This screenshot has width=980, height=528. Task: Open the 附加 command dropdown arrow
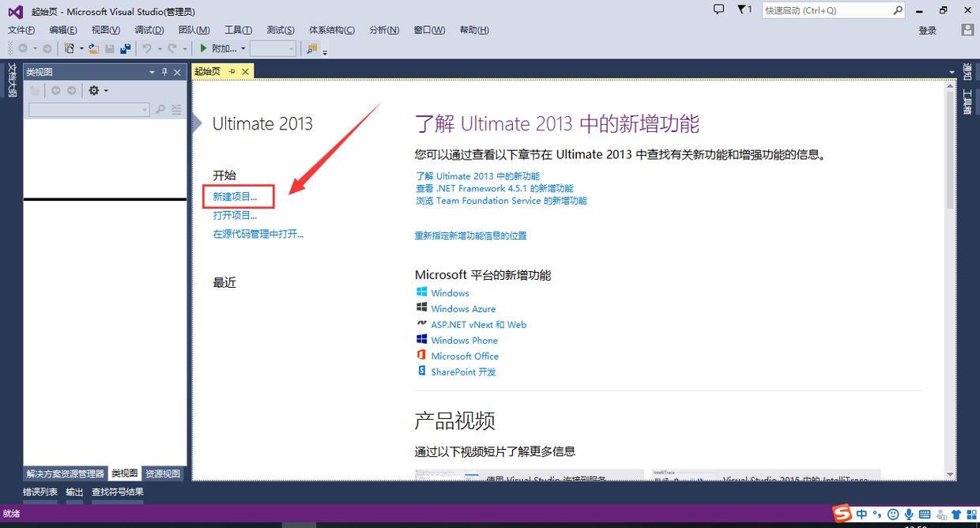(242, 48)
